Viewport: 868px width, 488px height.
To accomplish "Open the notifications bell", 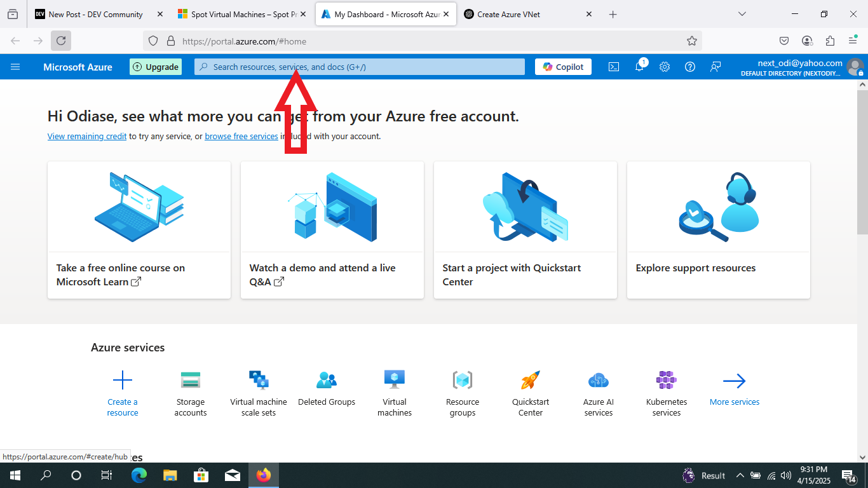I will click(639, 67).
